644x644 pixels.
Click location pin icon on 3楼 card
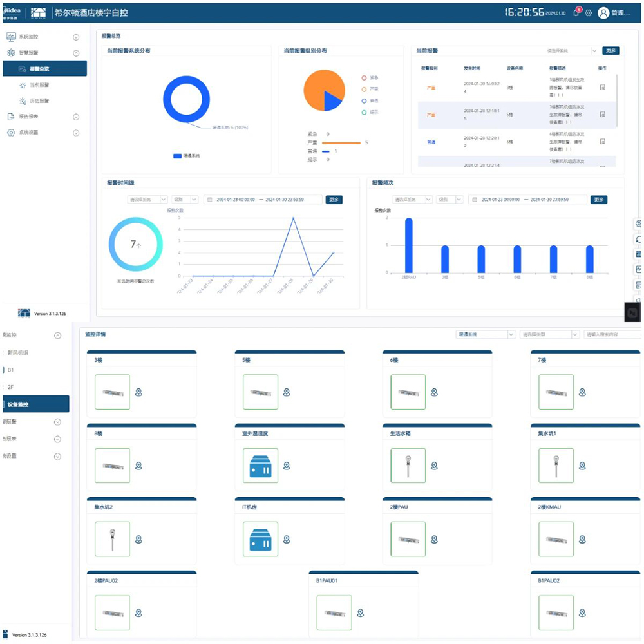pos(138,392)
